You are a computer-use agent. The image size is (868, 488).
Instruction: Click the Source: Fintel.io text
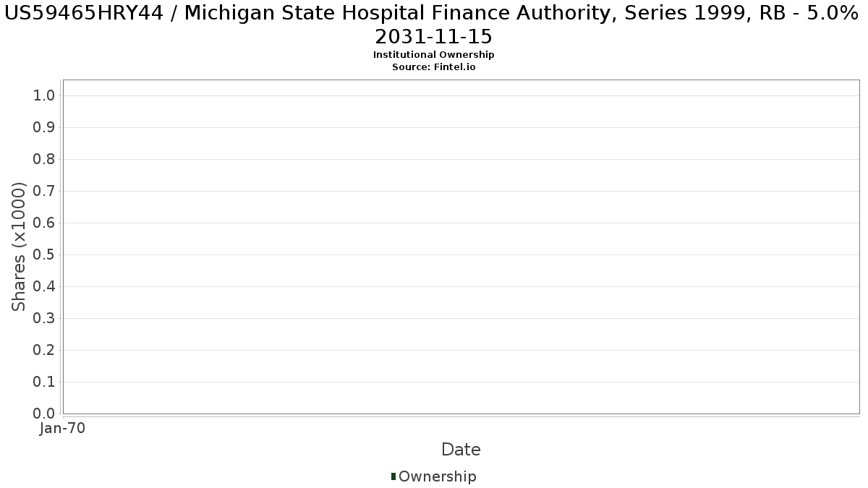coord(433,67)
